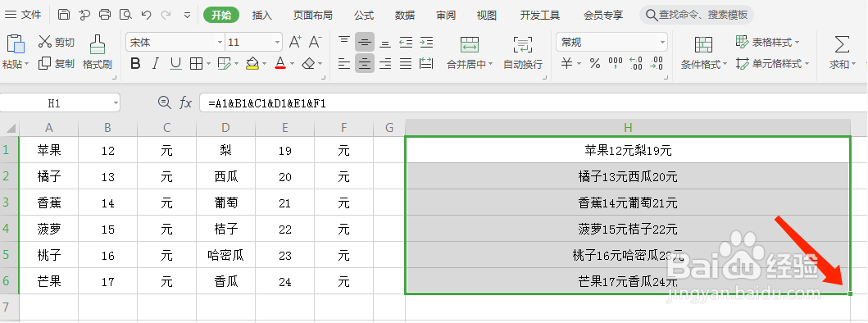Toggle Bold formatting
The width and height of the screenshot is (868, 323).
point(135,64)
